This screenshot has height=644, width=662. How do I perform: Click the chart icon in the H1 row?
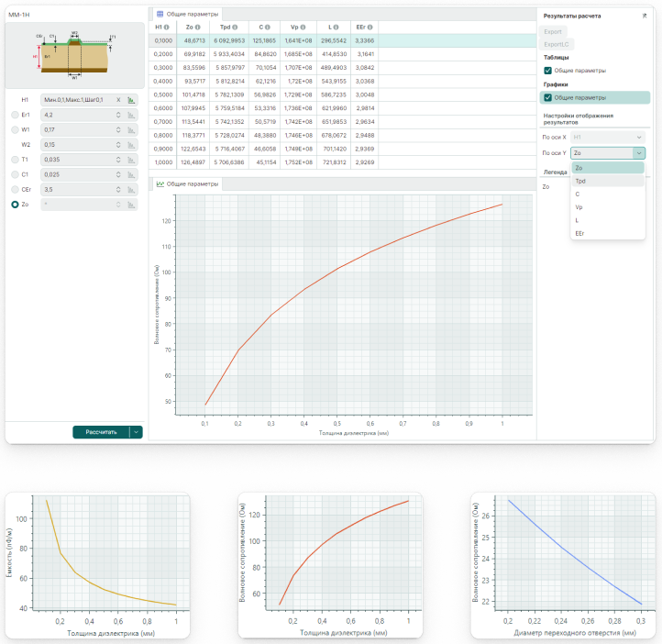click(131, 99)
